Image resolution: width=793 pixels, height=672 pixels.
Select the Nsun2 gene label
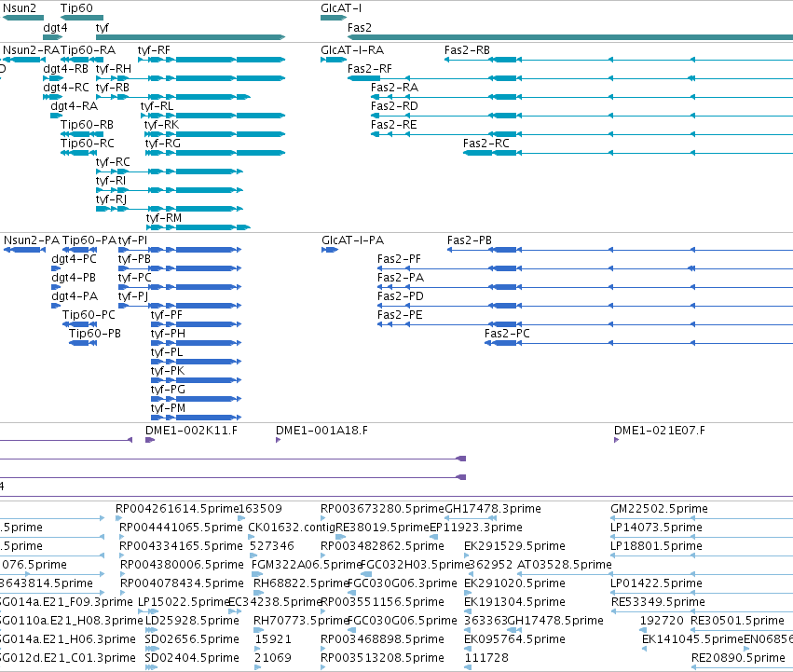[x=20, y=8]
